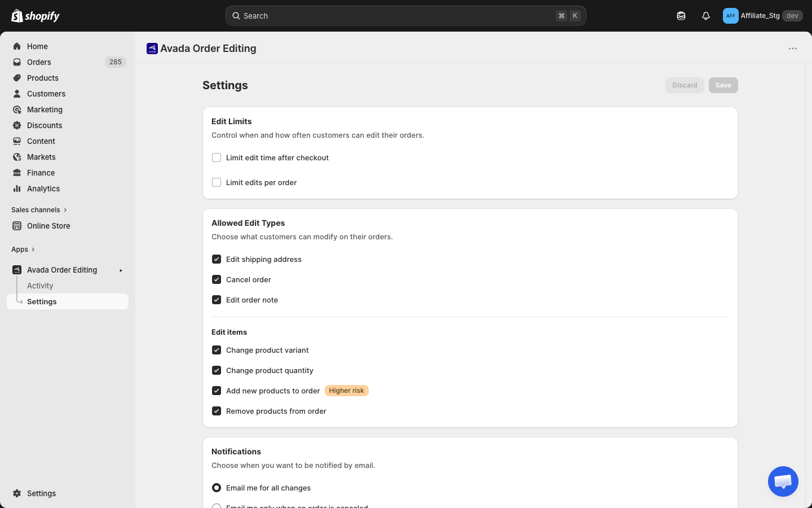Click the Avada Order Editing header title
Screen dimensions: 812x508
tap(208, 49)
